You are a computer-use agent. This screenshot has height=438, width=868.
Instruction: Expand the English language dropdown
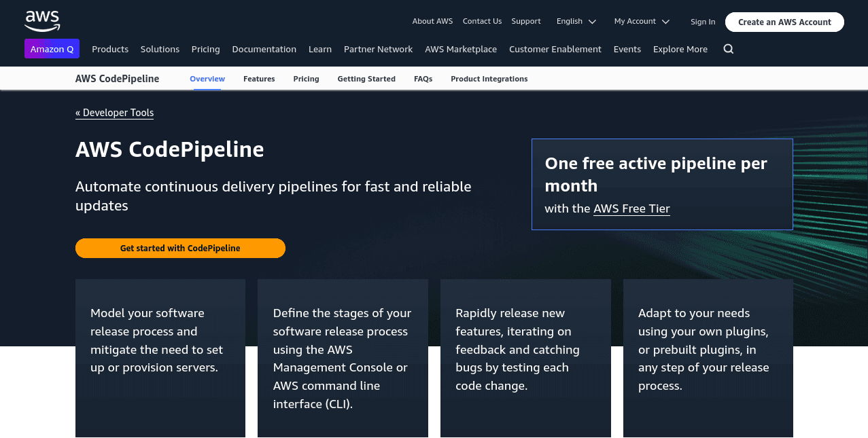576,21
